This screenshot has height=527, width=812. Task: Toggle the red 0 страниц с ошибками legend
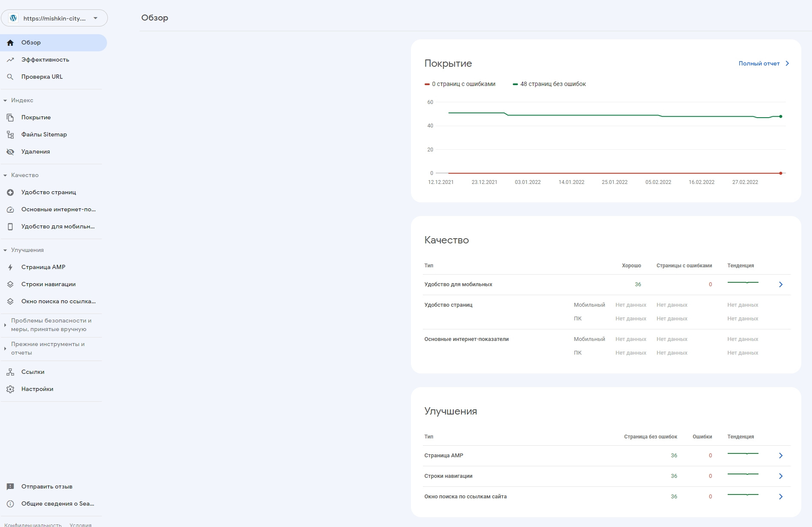460,84
